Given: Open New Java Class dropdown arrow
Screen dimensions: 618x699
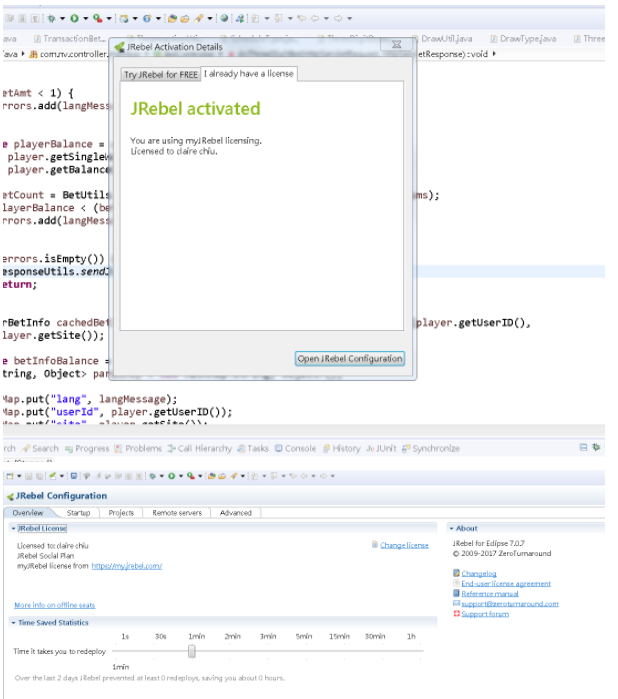Looking at the screenshot, I should [x=158, y=18].
